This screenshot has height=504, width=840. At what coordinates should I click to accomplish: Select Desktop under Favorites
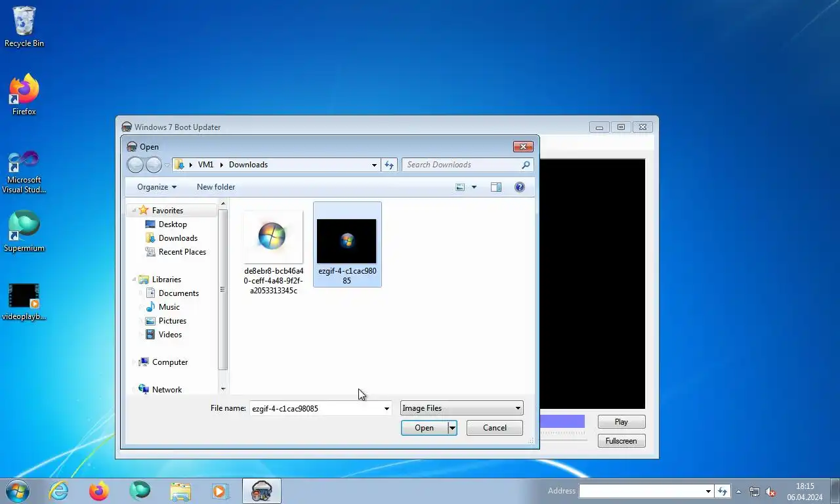point(173,224)
